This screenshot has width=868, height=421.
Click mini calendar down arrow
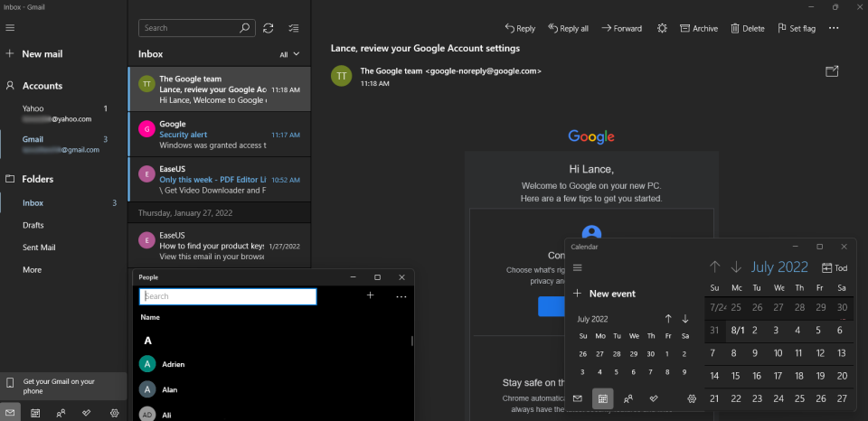pyautogui.click(x=685, y=319)
